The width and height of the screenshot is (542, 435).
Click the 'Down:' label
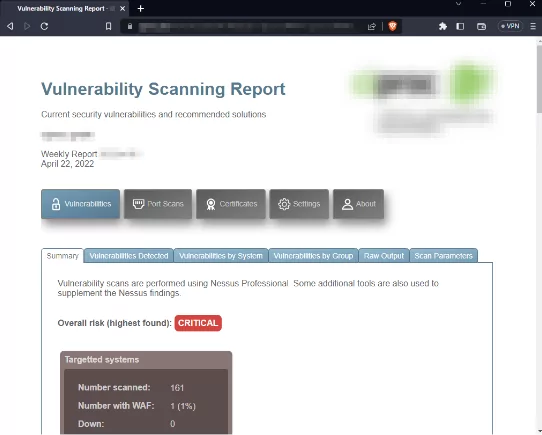click(x=91, y=424)
